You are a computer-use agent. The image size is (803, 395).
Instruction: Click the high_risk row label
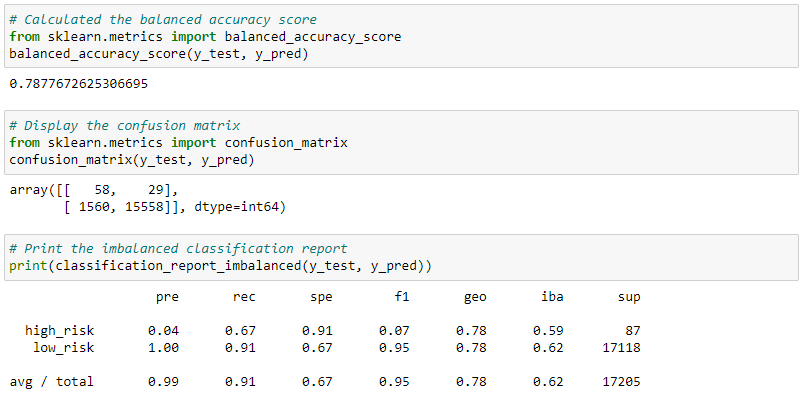[x=60, y=331]
